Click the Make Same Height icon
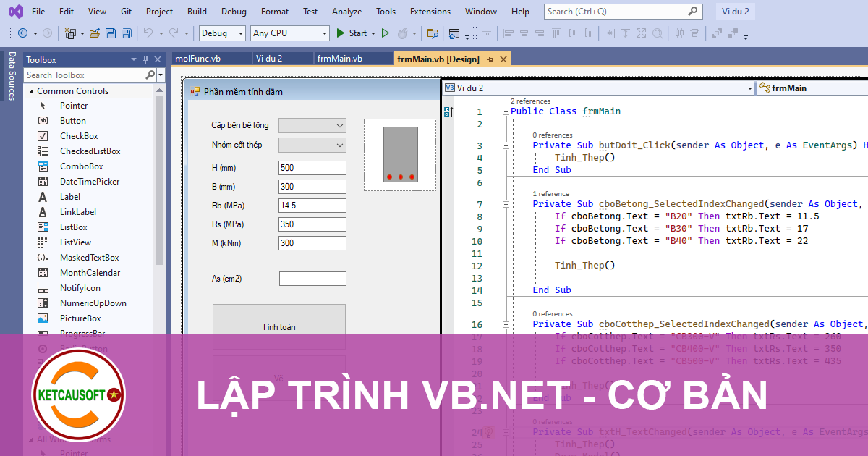 [626, 33]
